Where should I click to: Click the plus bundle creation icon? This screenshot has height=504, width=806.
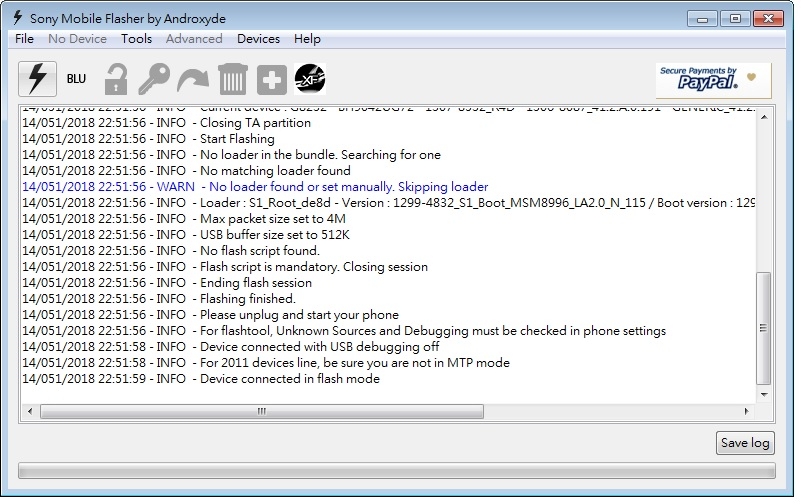pos(272,80)
